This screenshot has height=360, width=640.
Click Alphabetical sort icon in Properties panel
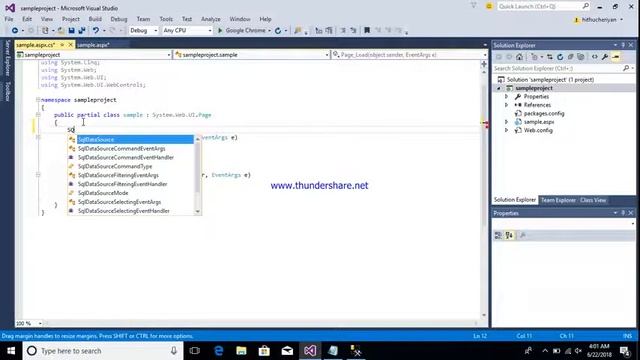(509, 236)
